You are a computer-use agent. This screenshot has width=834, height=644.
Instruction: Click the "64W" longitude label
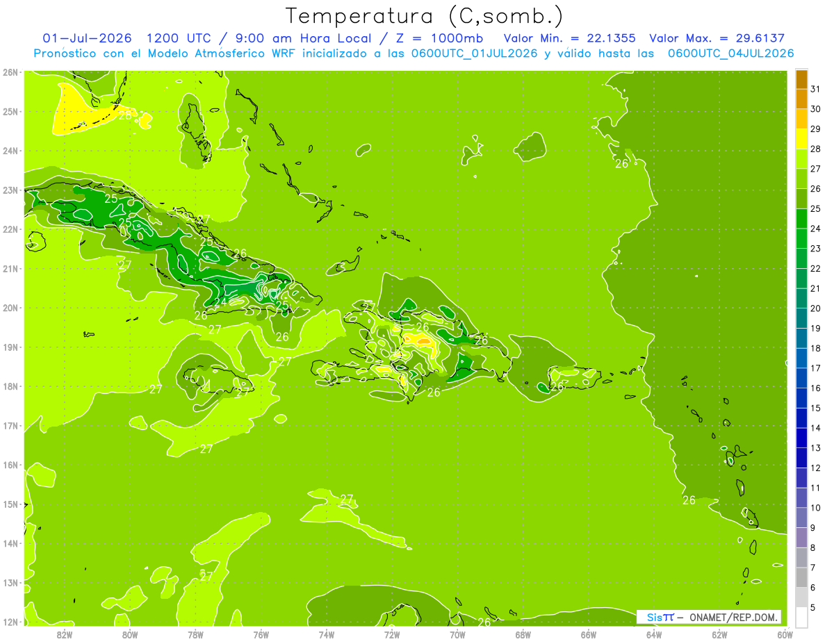tap(654, 634)
